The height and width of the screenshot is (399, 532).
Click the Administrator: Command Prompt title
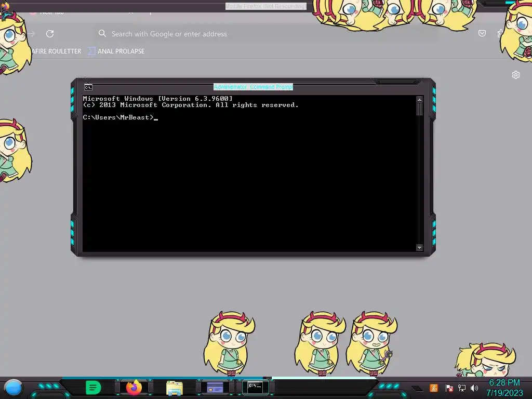(x=253, y=87)
